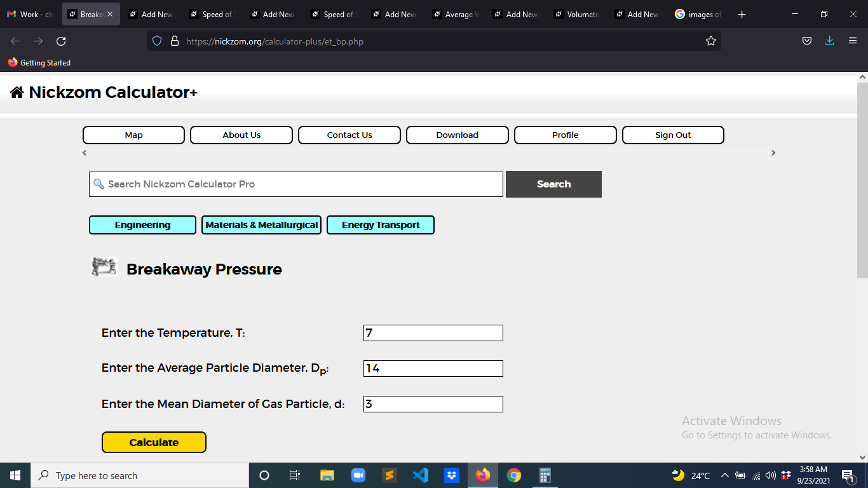Open the notification center icon
Viewport: 868px width, 488px height.
click(x=848, y=475)
